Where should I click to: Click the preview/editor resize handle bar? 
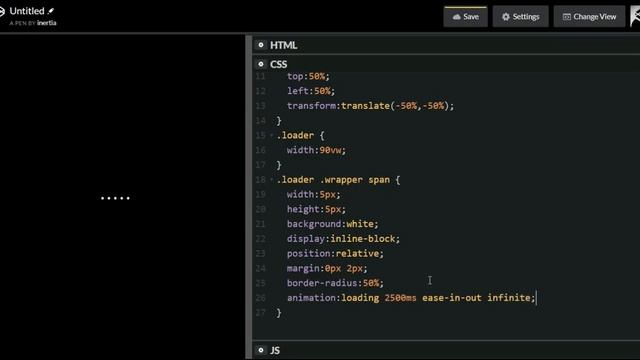click(x=249, y=197)
